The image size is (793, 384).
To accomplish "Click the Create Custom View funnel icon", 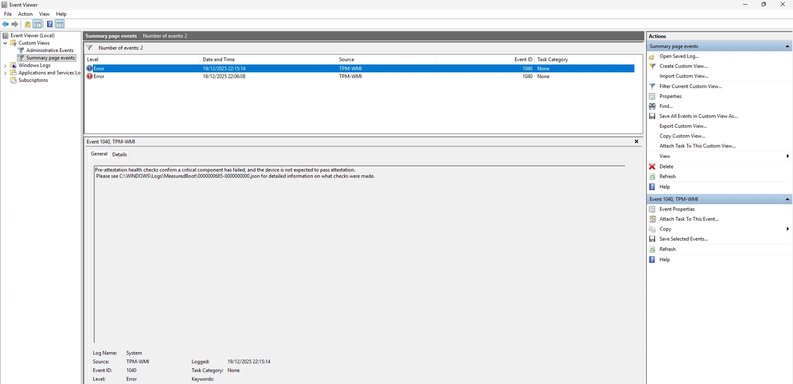I will click(x=652, y=66).
